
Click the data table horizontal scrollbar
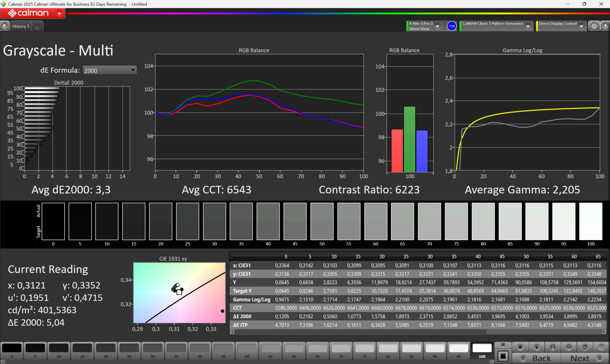point(359,332)
